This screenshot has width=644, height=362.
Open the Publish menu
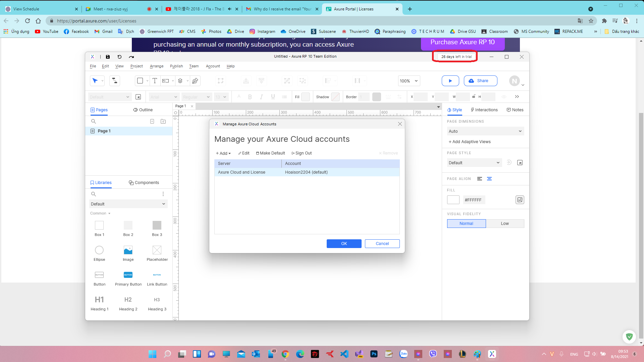coord(176,66)
